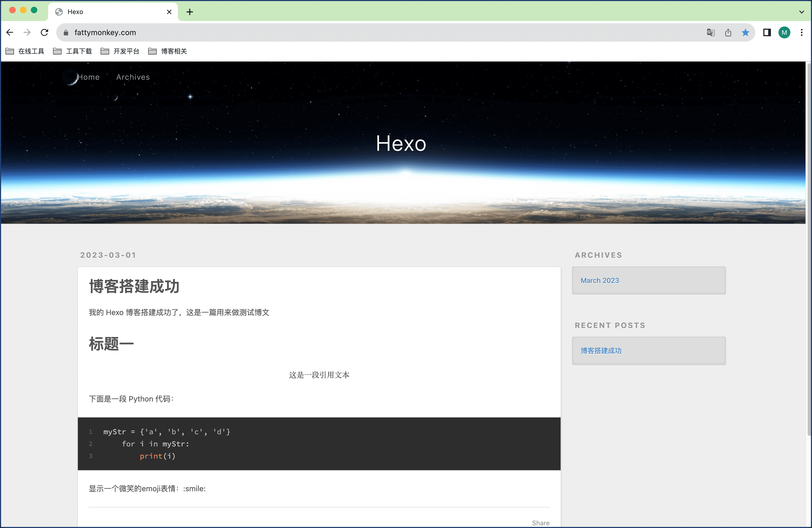Click the ':smile:' emoji text line
Screen dimensions: 812x528
click(147, 489)
